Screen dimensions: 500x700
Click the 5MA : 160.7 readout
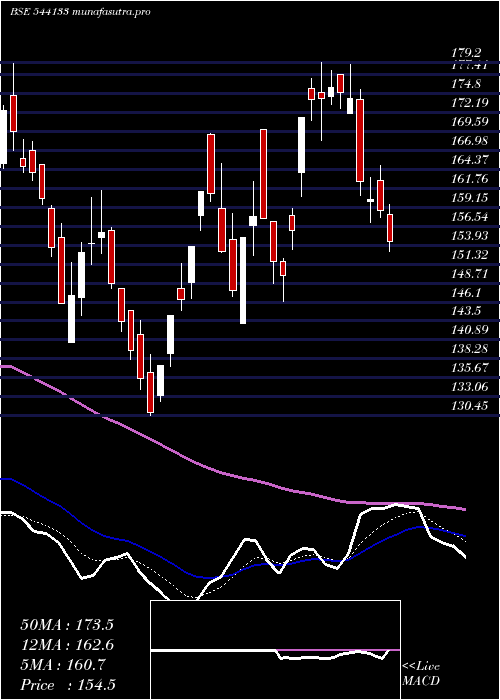click(63, 665)
